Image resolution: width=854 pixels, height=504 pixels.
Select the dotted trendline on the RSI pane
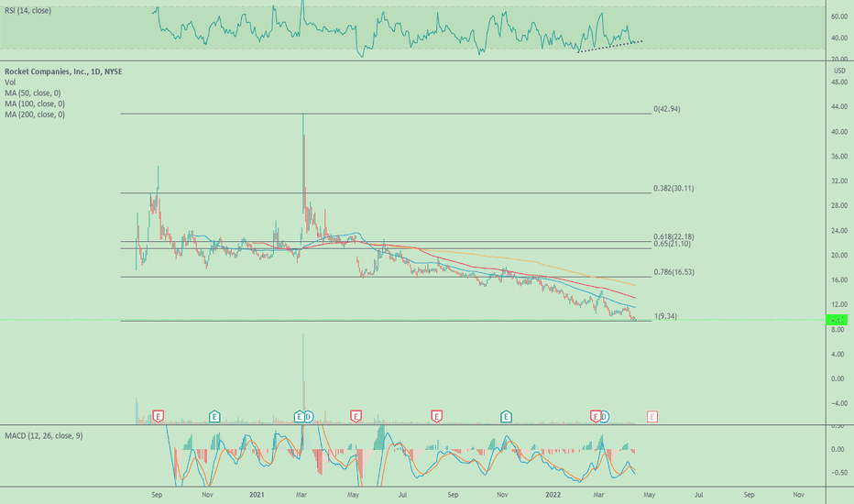pos(610,47)
